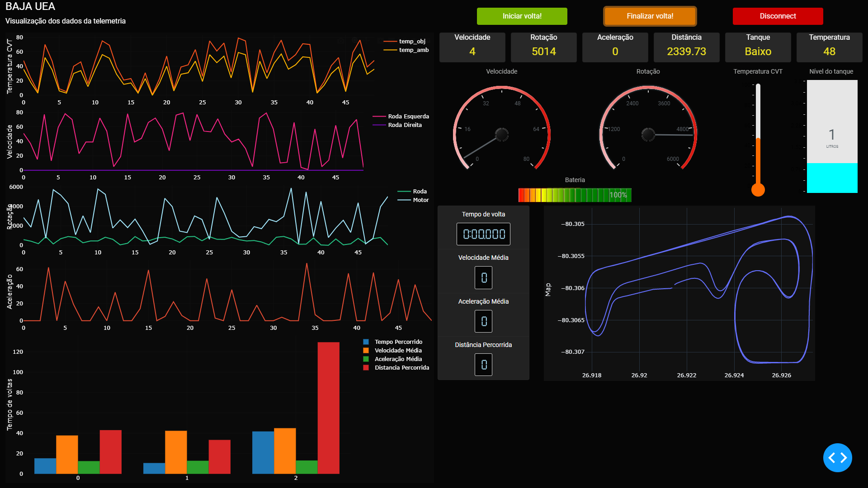
Task: Hide Distancia Percorrida bars from the bar chart legend
Action: [x=401, y=367]
